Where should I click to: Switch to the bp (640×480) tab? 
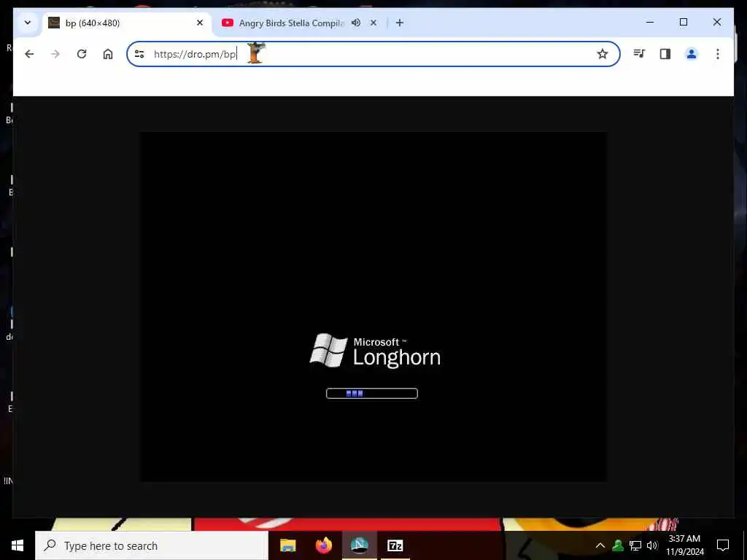127,23
